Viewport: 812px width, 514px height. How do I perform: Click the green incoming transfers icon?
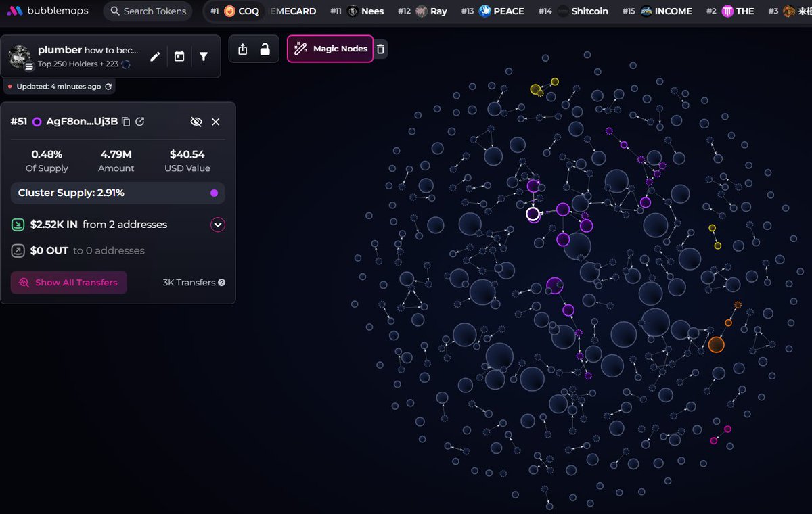[x=18, y=225]
